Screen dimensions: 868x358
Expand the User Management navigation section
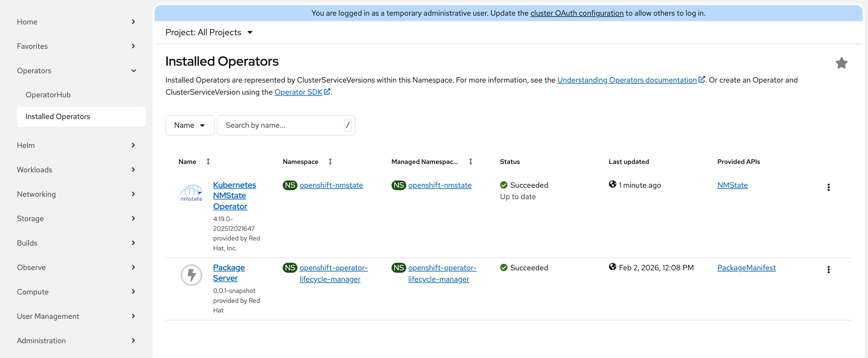76,316
